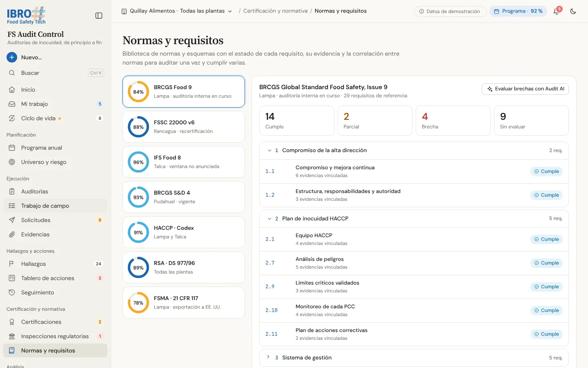Open Trabajo de campo sidebar item

[56, 206]
